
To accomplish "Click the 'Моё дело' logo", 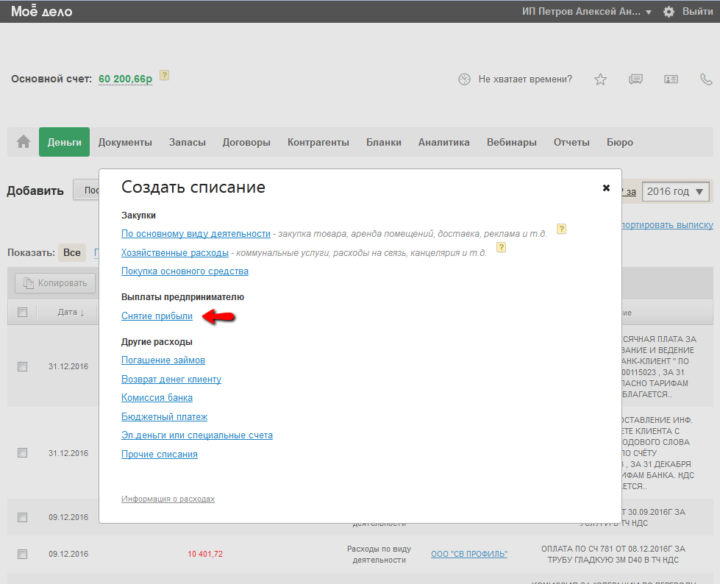I will pyautogui.click(x=41, y=11).
